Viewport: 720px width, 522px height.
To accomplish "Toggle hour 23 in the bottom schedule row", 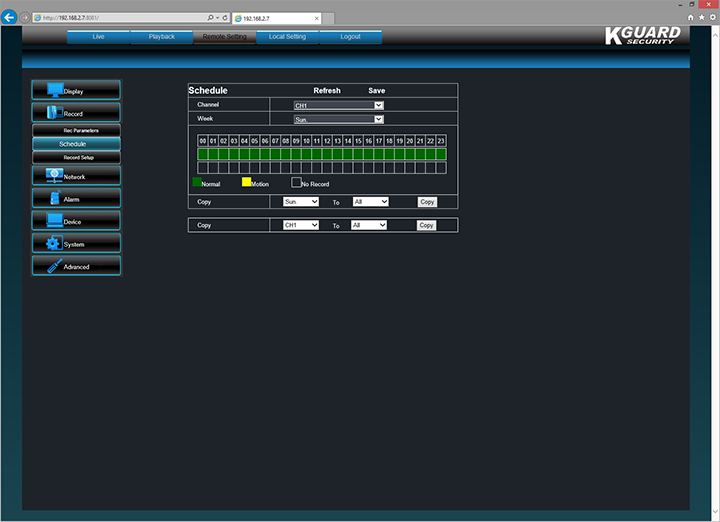I will [x=440, y=167].
